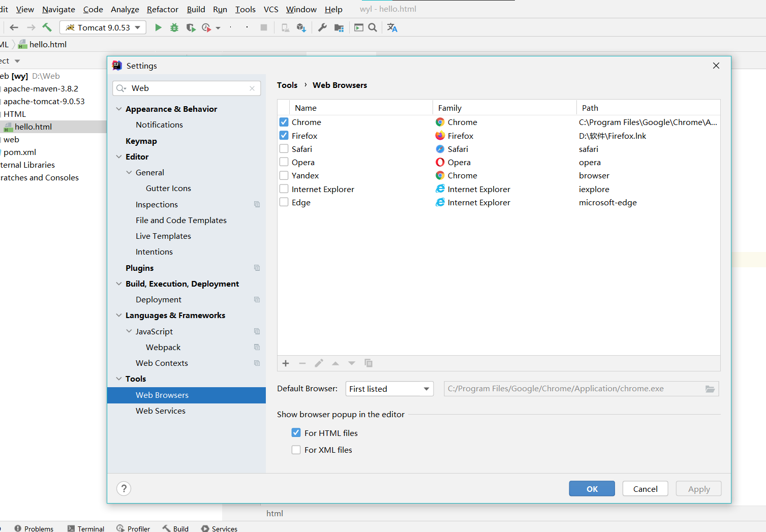The width and height of the screenshot is (766, 532).
Task: Click the Profiler icon with Run dropdown
Action: click(x=206, y=27)
